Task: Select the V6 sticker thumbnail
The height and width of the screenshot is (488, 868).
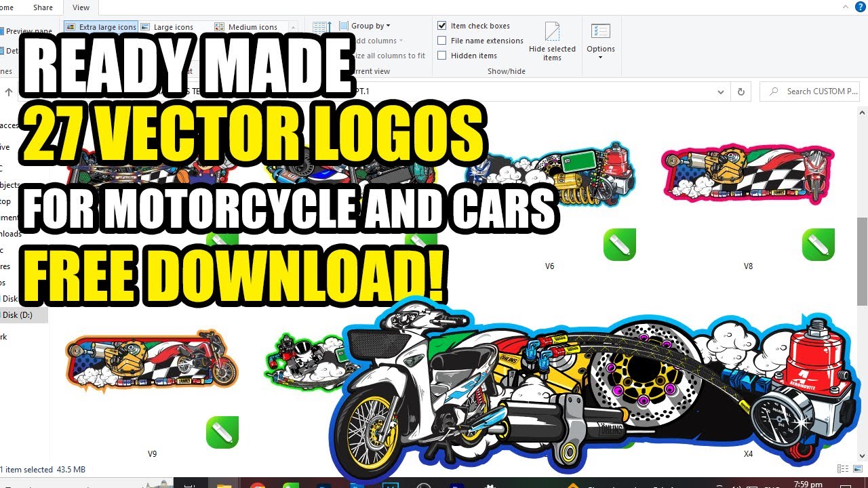Action: [x=550, y=174]
